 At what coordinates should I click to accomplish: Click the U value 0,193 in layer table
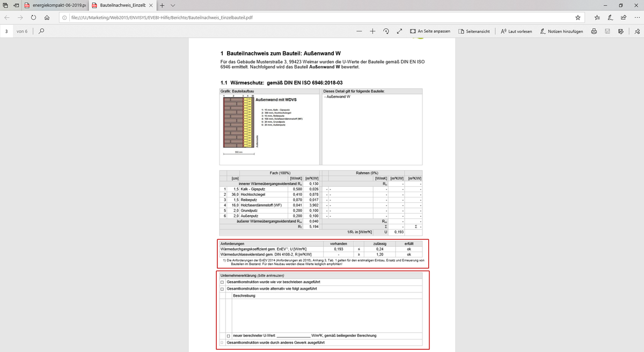pos(399,232)
